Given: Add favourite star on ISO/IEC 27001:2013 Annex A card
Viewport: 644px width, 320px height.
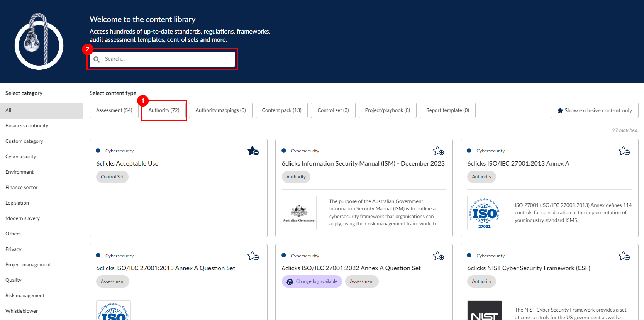Looking at the screenshot, I should pos(624,151).
